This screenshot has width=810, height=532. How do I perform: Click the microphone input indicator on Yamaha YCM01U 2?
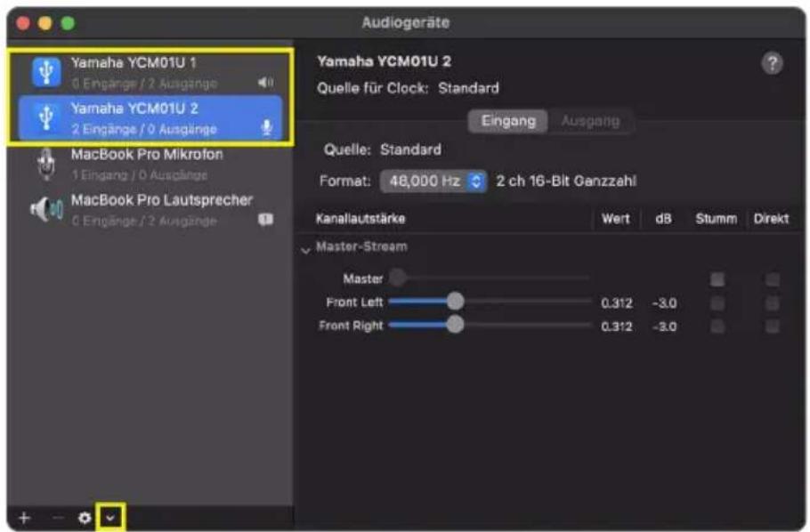click(266, 127)
